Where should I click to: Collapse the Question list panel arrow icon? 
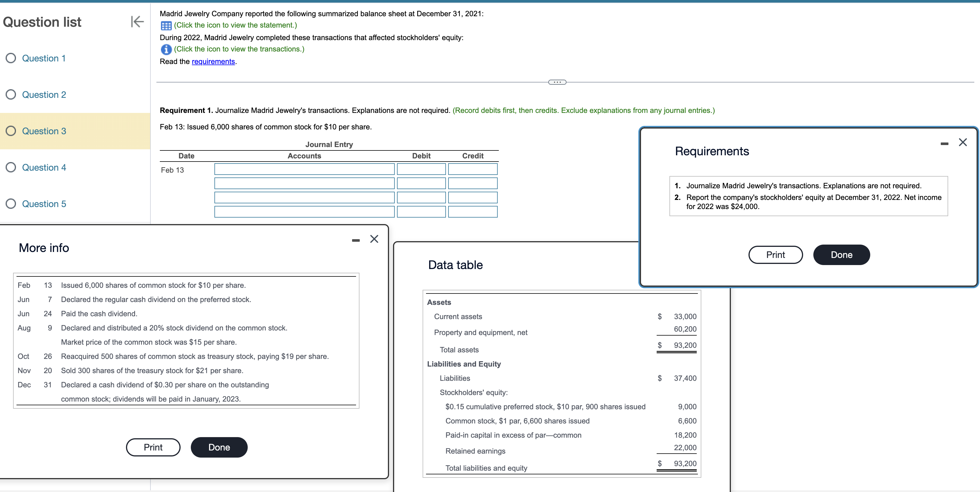137,22
